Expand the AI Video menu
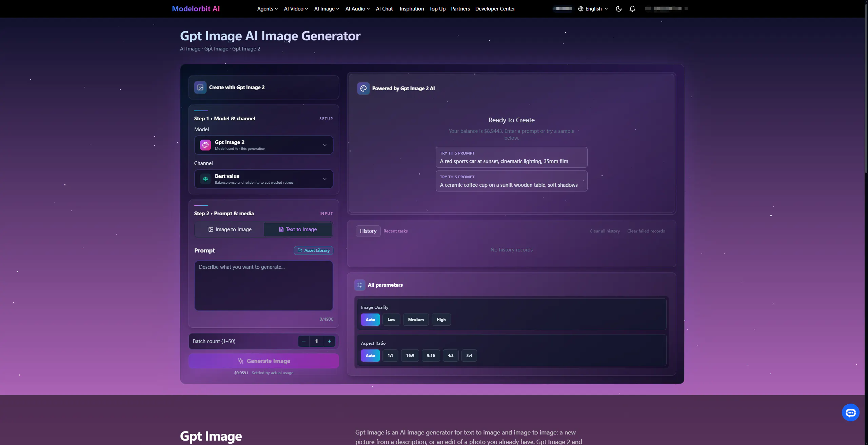868x445 pixels. tap(296, 9)
